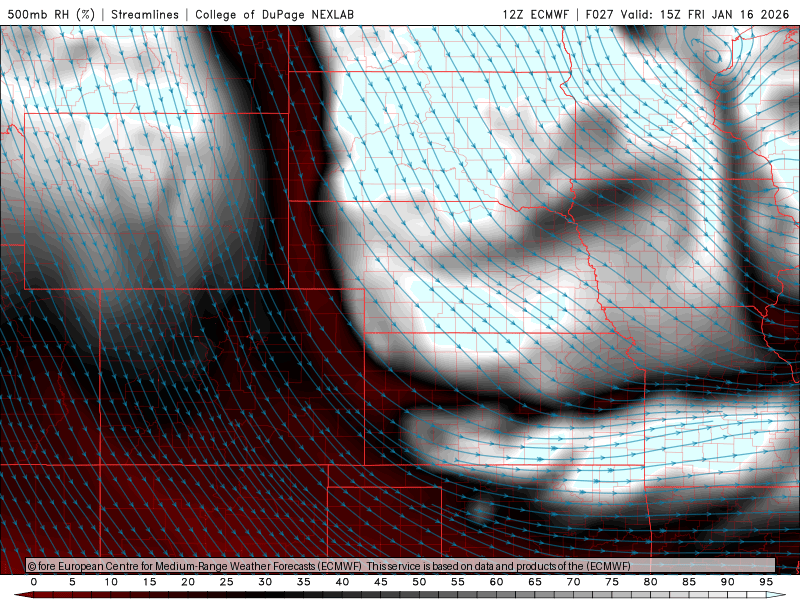Click the color scale label "70"
Screen dimensions: 800x600
tap(573, 582)
